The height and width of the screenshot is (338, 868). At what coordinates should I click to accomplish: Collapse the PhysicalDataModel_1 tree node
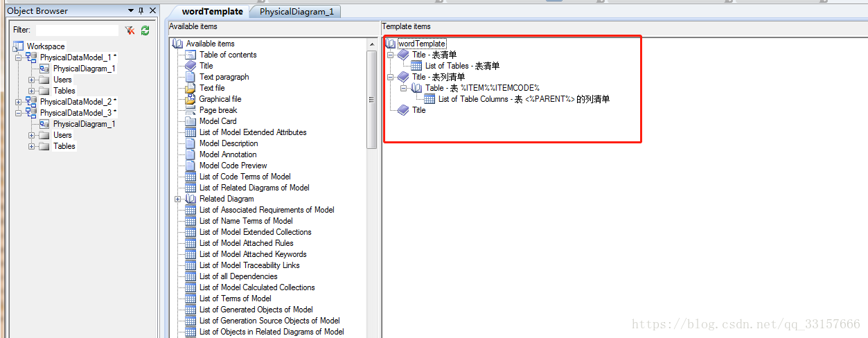[19, 57]
